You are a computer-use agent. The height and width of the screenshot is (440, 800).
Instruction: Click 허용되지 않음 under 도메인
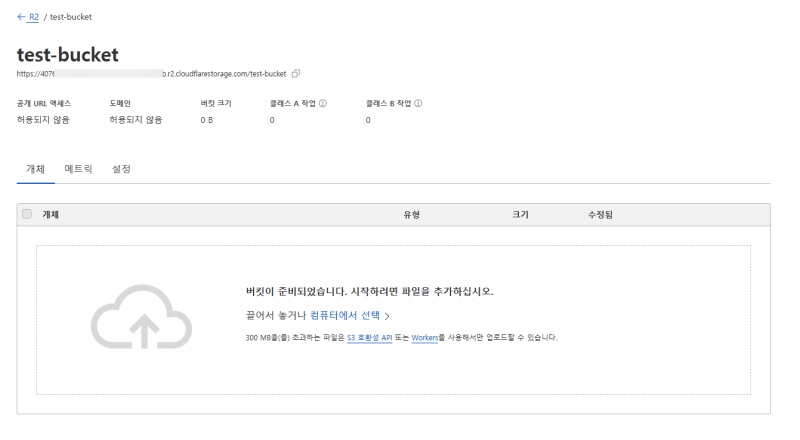coord(136,120)
